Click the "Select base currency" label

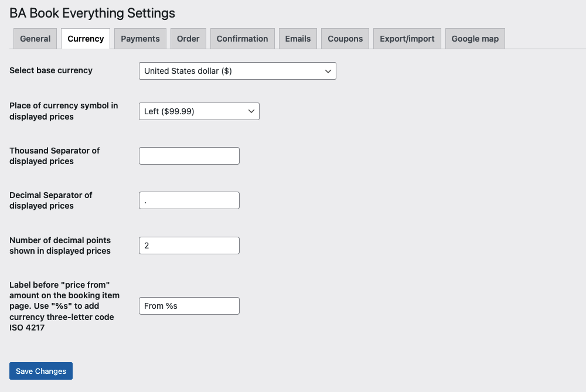click(51, 70)
